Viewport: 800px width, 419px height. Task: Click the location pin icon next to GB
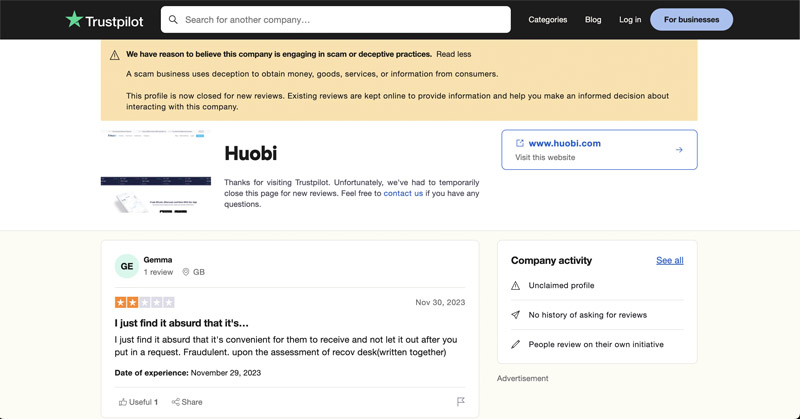point(186,272)
